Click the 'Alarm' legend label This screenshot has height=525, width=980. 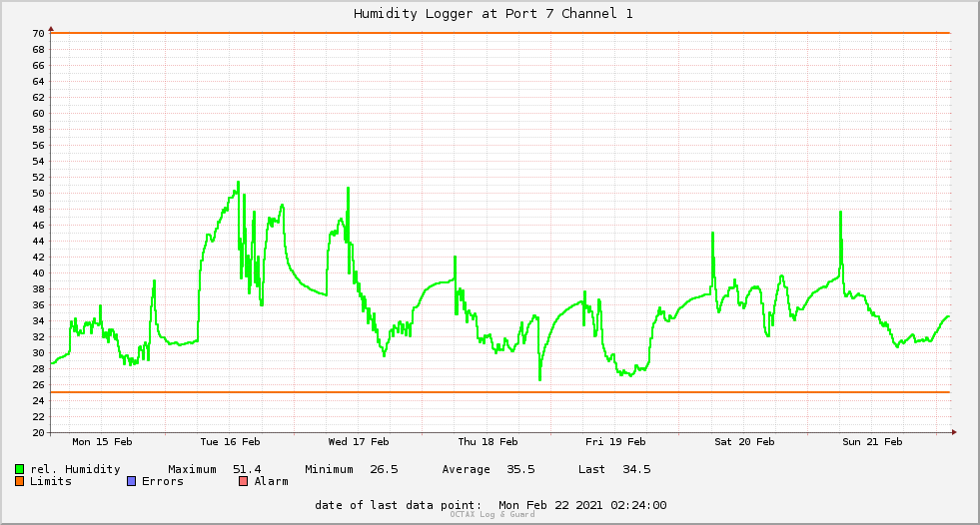tap(272, 481)
